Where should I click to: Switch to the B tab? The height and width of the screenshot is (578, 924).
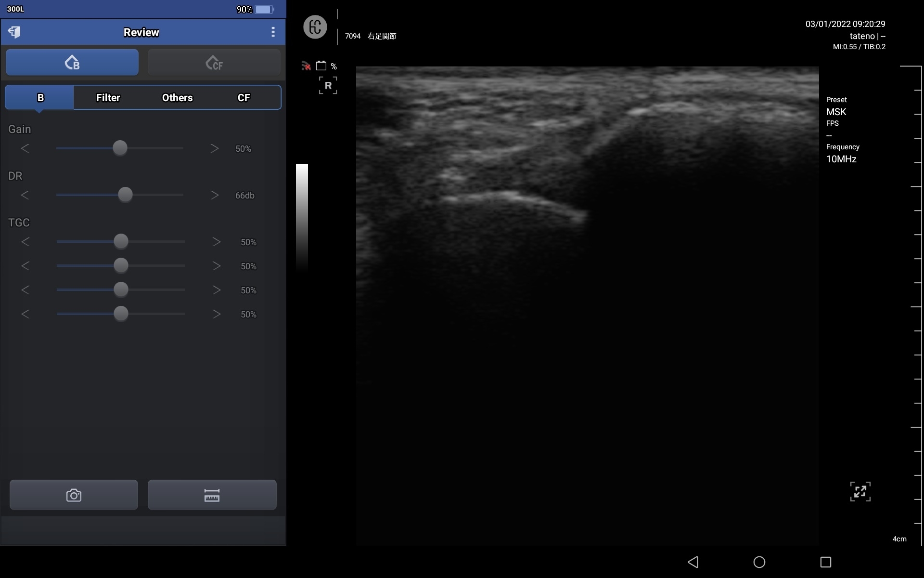(x=39, y=98)
